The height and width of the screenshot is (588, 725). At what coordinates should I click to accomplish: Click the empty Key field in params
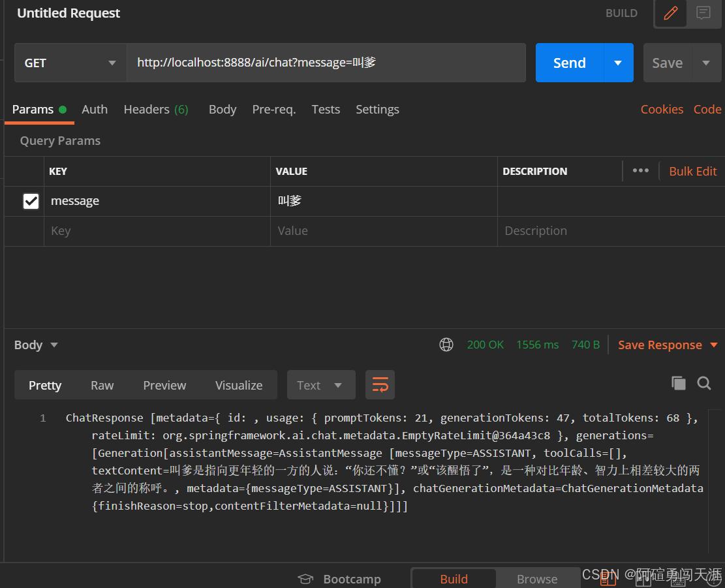(157, 231)
